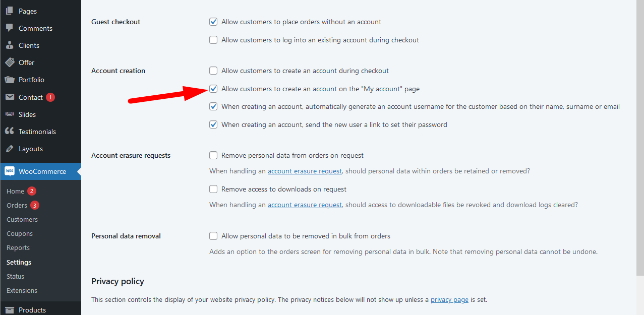Open the Orders submenu item

click(x=17, y=205)
